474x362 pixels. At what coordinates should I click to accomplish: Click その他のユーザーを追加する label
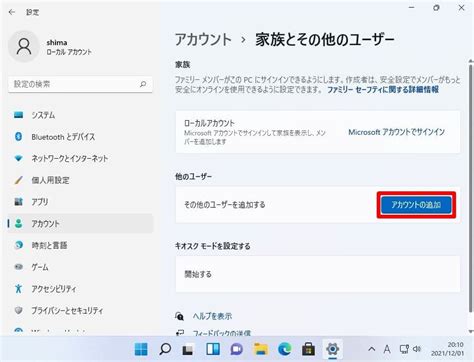click(225, 205)
